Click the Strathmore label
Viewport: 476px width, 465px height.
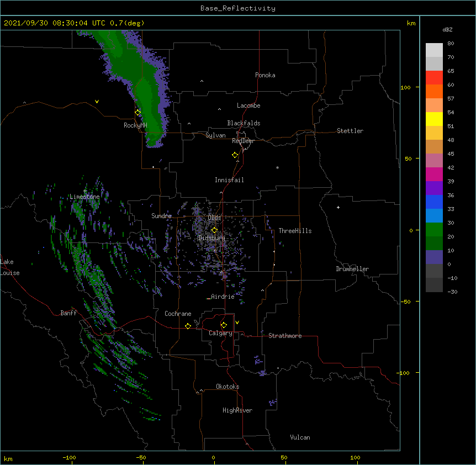click(x=285, y=336)
